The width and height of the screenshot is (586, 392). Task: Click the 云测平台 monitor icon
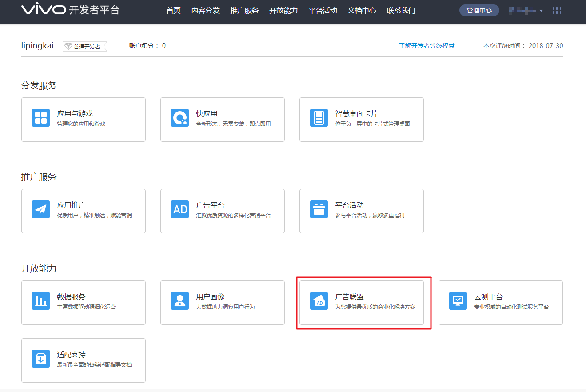click(x=458, y=301)
